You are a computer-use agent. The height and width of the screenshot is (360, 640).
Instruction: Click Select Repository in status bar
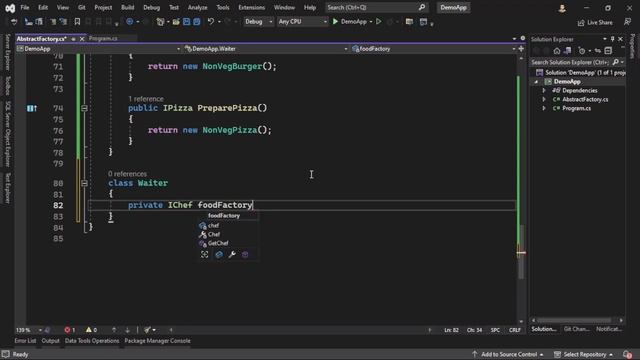pos(584,354)
